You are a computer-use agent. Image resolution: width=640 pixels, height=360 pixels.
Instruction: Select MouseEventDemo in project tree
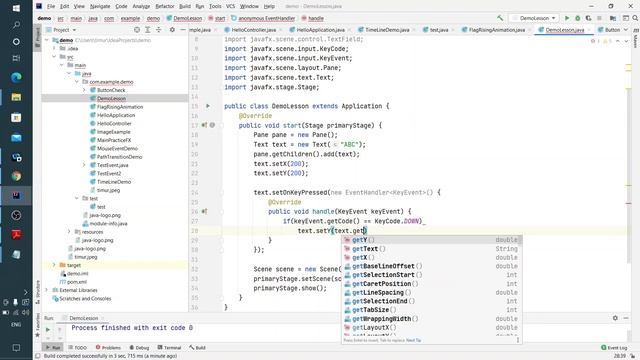click(x=117, y=149)
